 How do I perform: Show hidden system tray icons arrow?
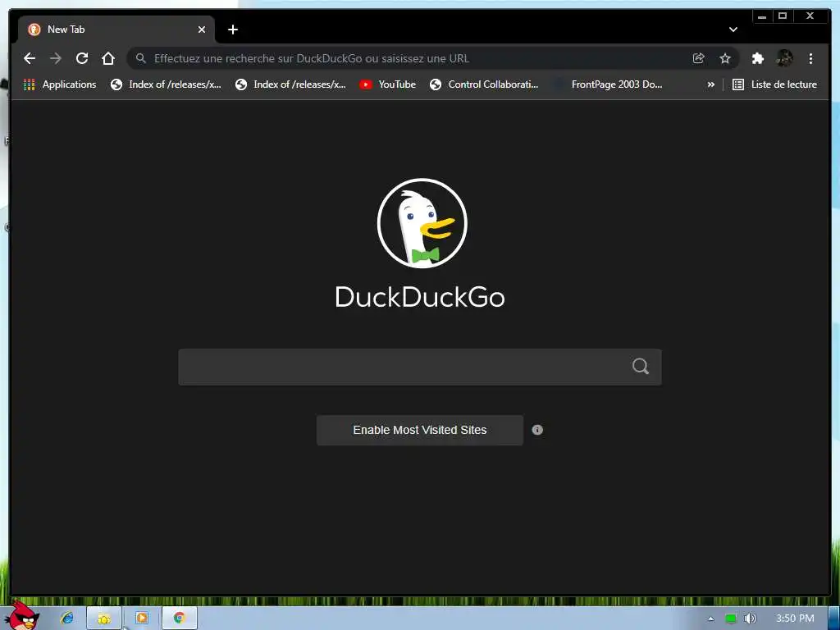pos(711,619)
